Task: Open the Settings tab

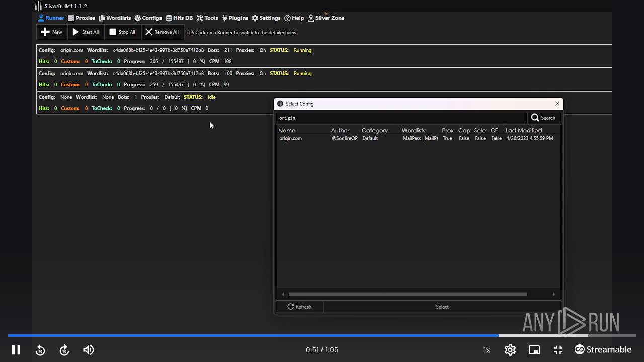Action: [266, 18]
